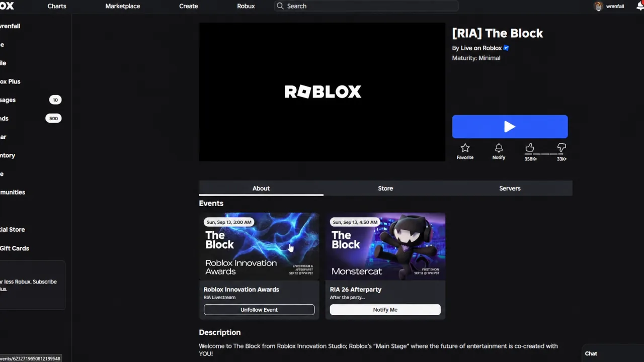Switch to the Servers tab

[510, 188]
